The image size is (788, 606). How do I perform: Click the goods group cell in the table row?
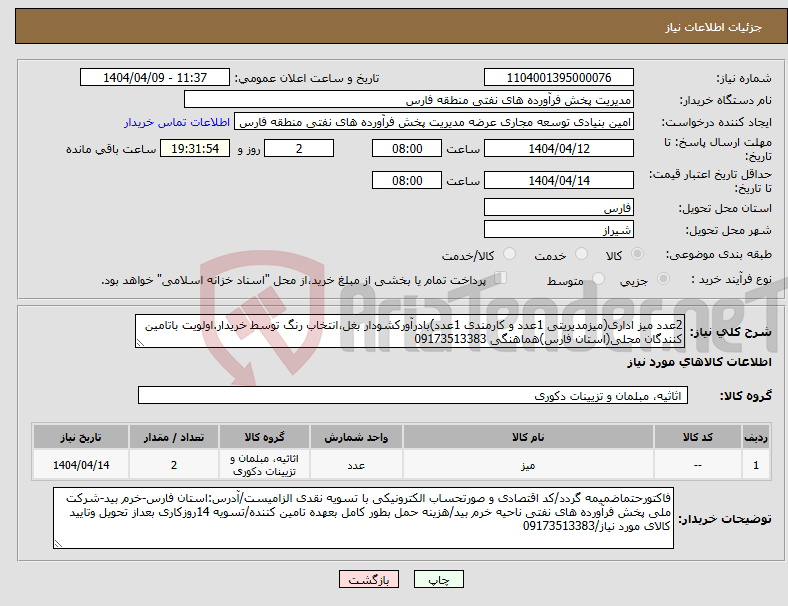tap(264, 464)
